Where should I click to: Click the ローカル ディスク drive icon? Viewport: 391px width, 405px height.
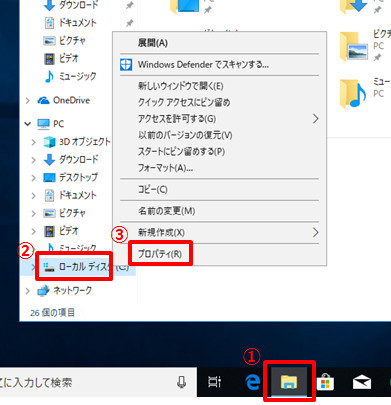point(49,266)
